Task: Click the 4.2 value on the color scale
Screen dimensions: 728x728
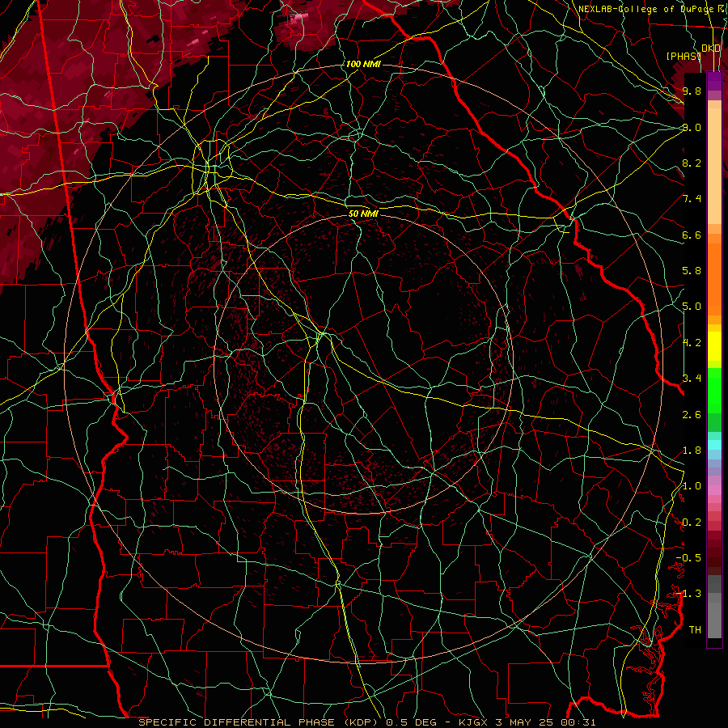Action: (x=692, y=343)
